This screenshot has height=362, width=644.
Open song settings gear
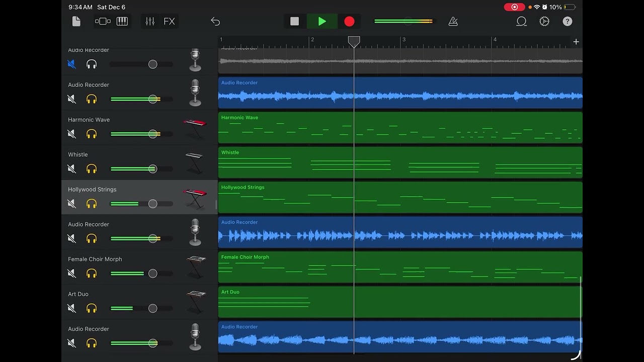pos(544,21)
